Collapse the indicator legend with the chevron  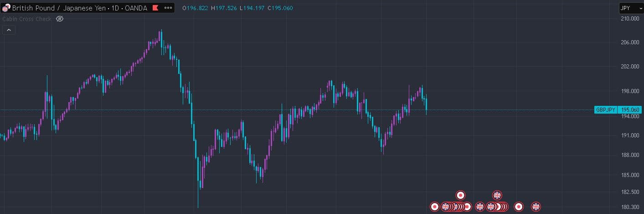pyautogui.click(x=9, y=30)
